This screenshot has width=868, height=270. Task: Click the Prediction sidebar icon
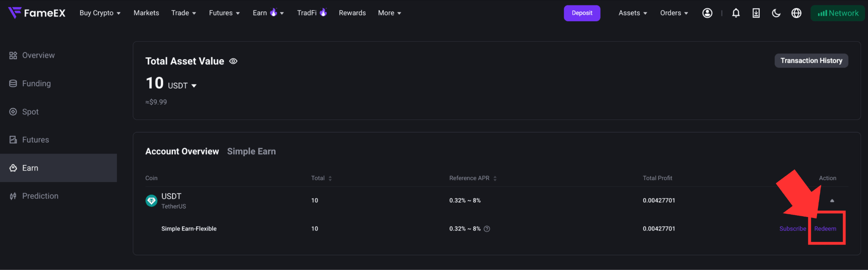[13, 196]
